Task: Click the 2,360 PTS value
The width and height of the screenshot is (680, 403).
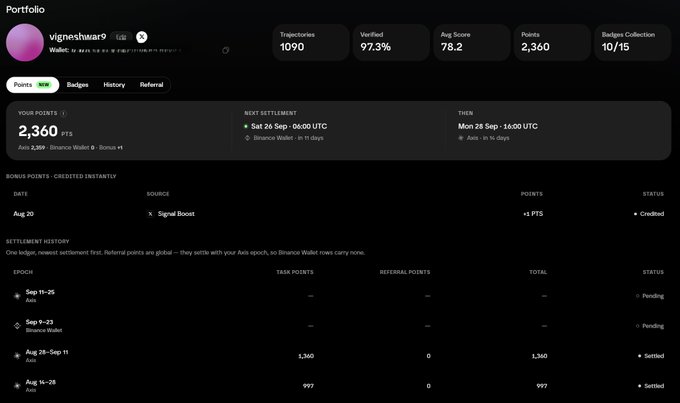Action: click(x=45, y=131)
